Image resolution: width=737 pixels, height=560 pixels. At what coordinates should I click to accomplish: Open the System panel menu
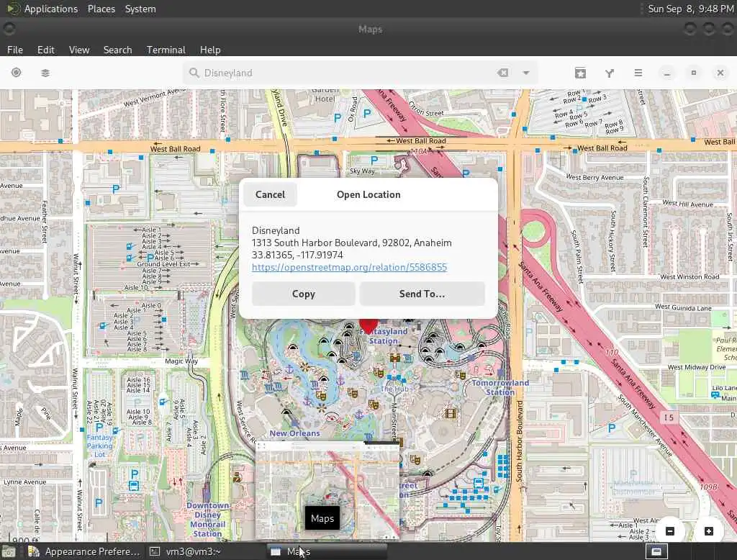tap(140, 9)
